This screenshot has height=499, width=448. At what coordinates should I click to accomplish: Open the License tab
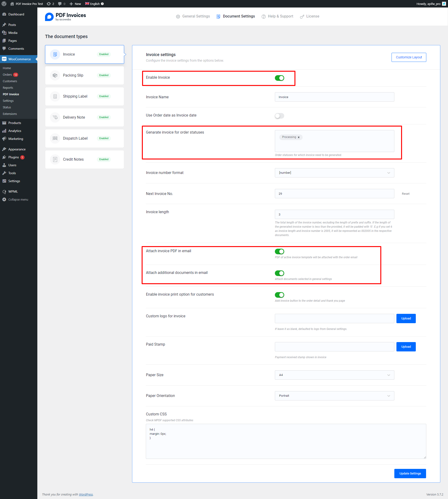pyautogui.click(x=309, y=16)
